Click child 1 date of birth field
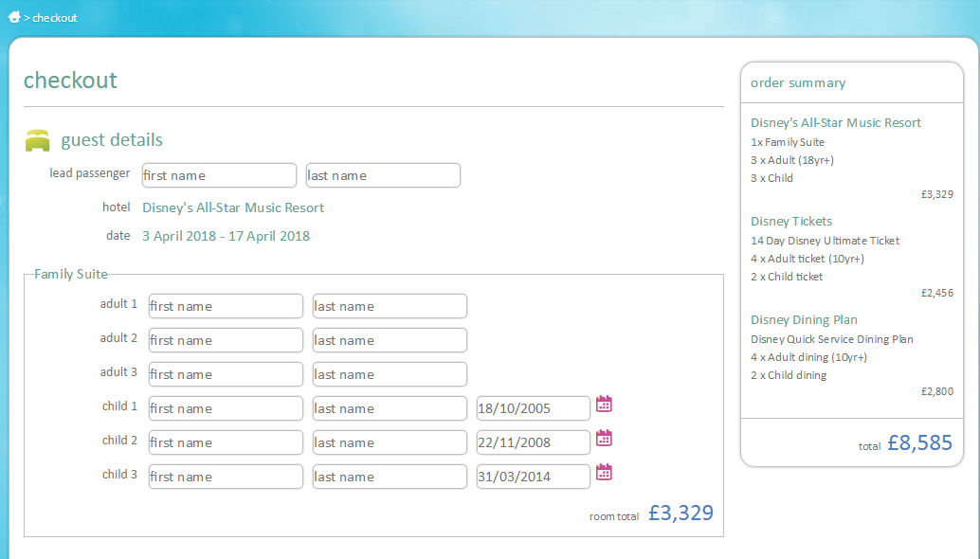980x559 pixels. (533, 408)
